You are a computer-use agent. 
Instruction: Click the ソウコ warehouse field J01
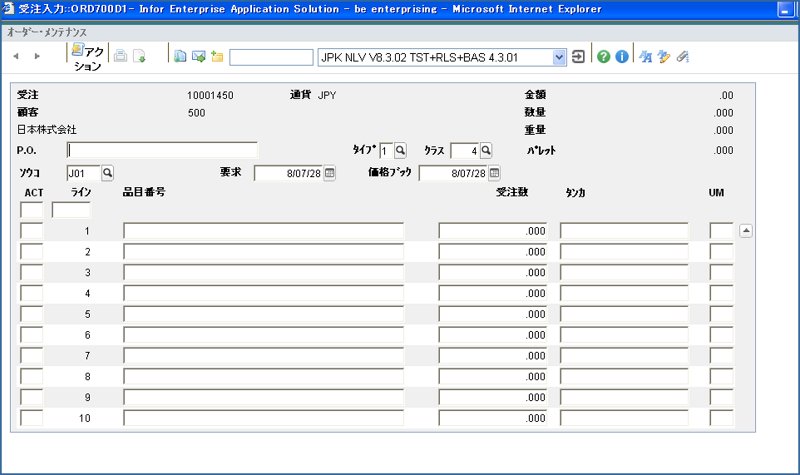tap(84, 173)
